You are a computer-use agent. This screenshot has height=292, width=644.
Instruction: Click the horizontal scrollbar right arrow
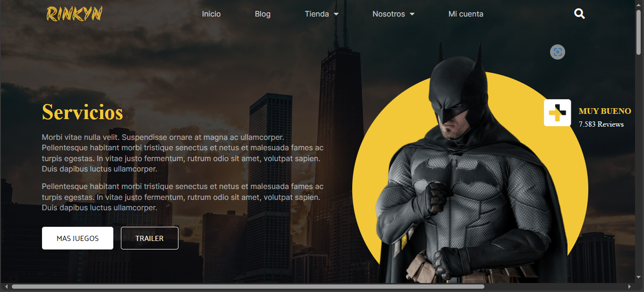click(x=629, y=287)
